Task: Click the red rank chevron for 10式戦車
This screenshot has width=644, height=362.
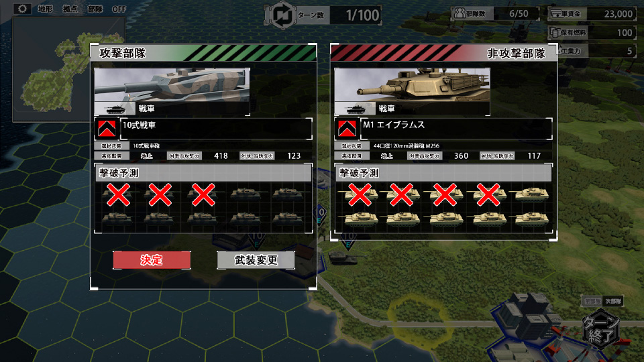Action: (x=107, y=129)
